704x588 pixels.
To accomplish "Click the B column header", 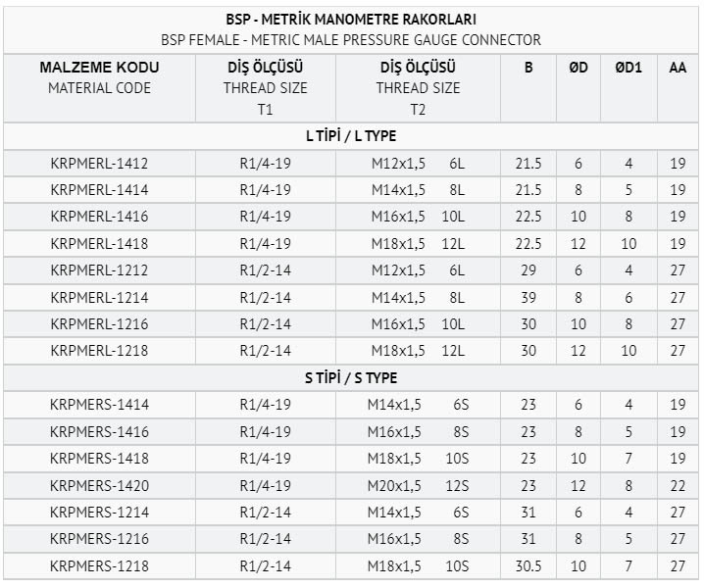I will coord(528,69).
